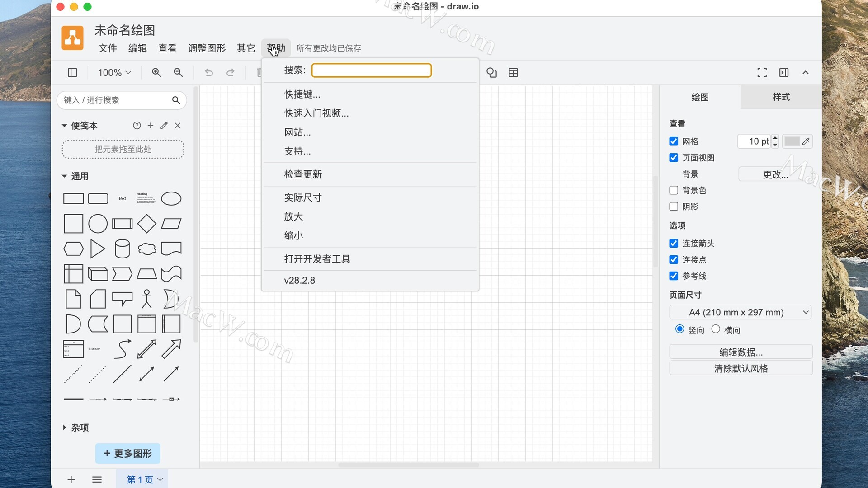Image resolution: width=868 pixels, height=488 pixels.
Task: Switch to the 样式 tab
Action: (x=781, y=97)
